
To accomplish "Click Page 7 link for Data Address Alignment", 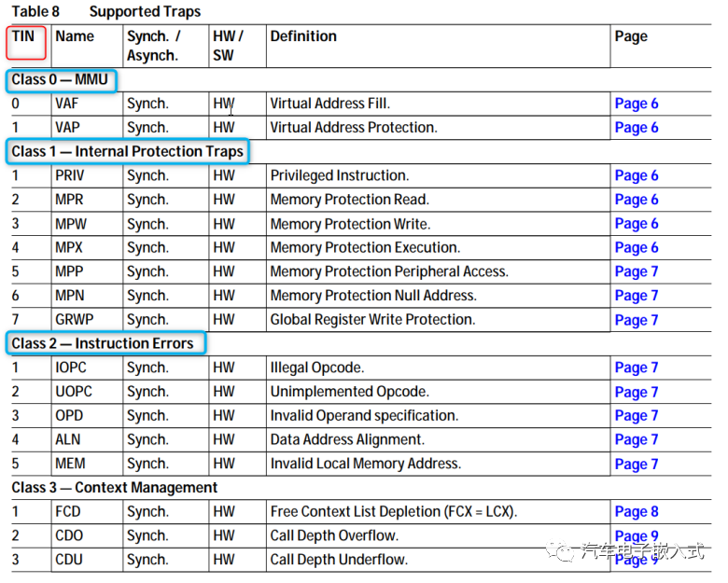I will click(636, 439).
